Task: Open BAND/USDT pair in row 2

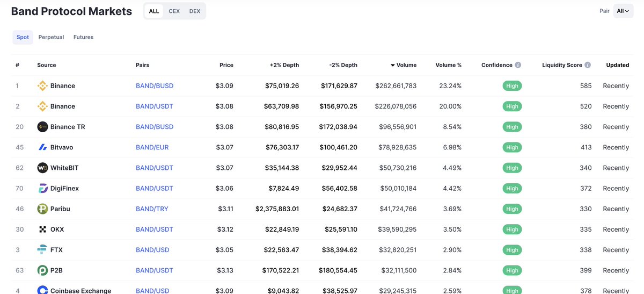Action: pyautogui.click(x=155, y=106)
